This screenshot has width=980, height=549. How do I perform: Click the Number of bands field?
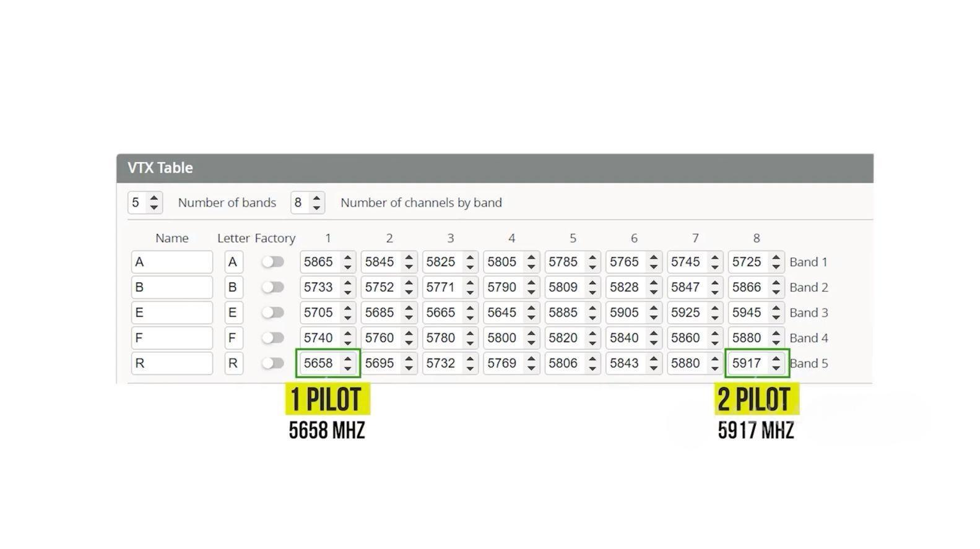tap(137, 202)
